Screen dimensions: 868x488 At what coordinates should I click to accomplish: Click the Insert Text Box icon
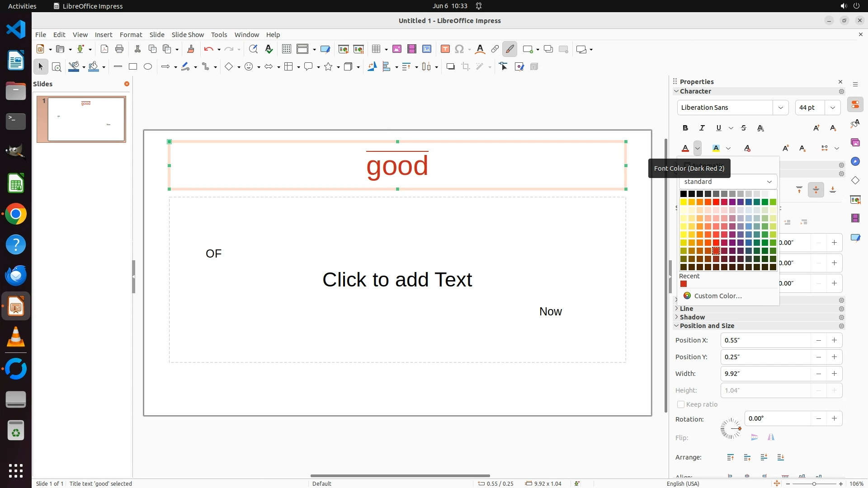click(445, 49)
